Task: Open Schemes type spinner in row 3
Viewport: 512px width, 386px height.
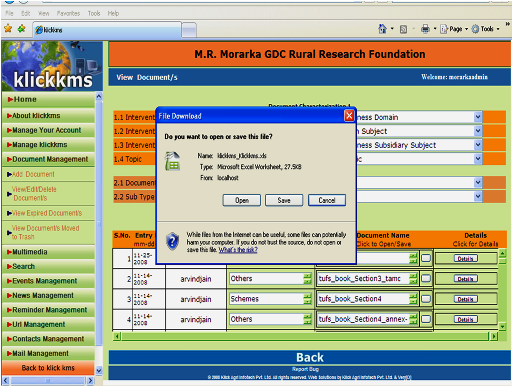Action: 307,299
